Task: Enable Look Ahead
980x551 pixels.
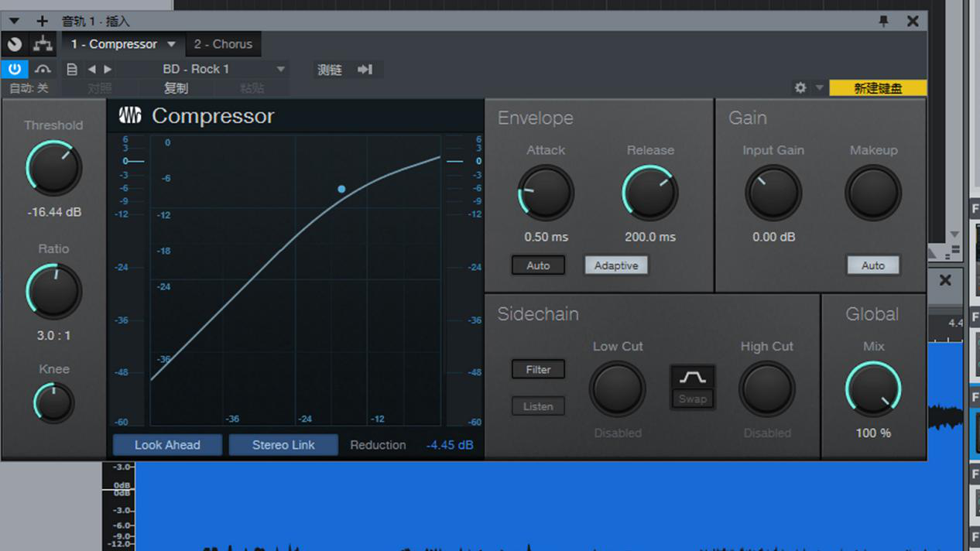Action: click(167, 444)
